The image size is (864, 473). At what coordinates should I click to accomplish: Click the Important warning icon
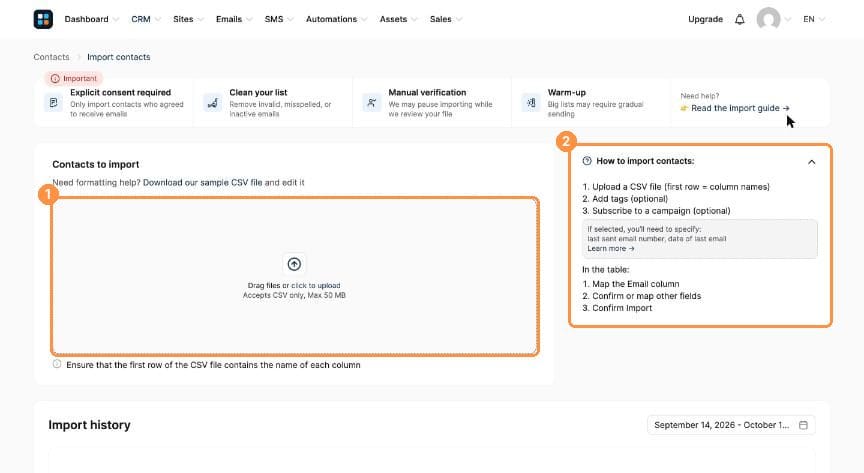coord(55,79)
